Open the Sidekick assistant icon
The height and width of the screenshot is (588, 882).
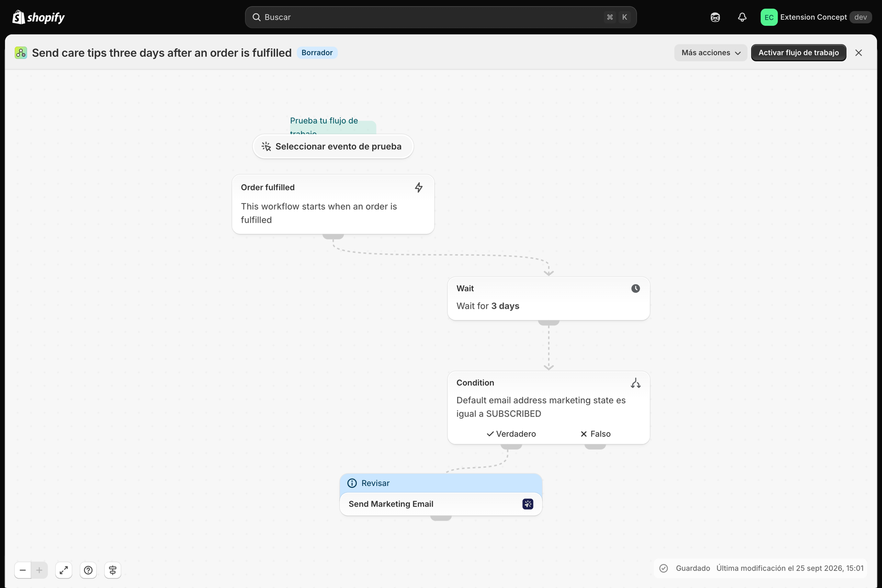click(715, 17)
